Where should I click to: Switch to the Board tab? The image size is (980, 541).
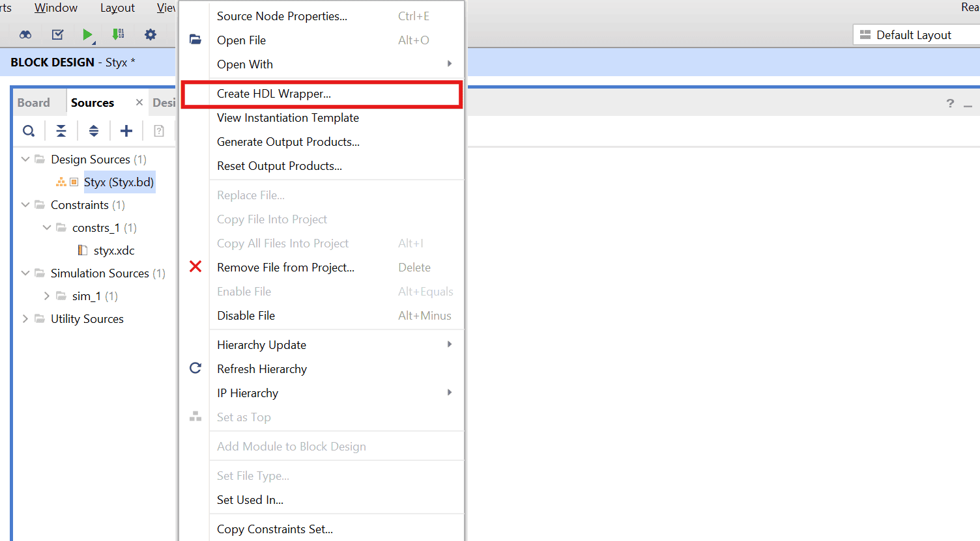click(34, 103)
